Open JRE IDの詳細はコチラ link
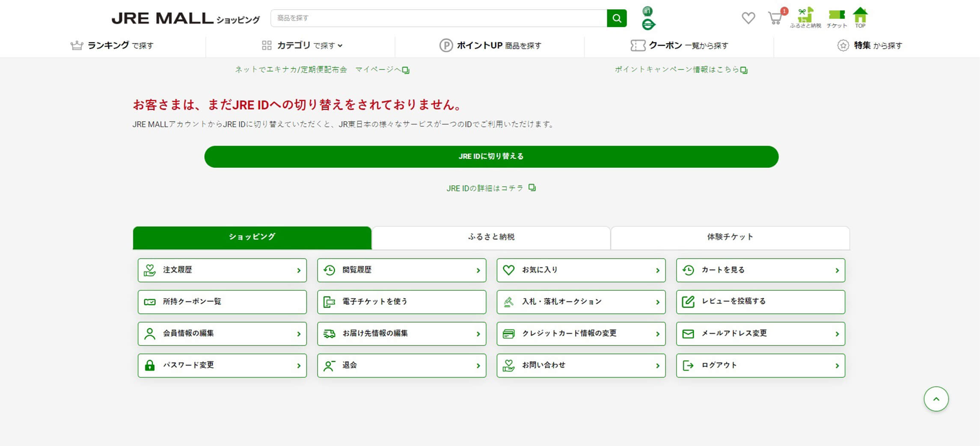This screenshot has width=980, height=446. (x=491, y=188)
